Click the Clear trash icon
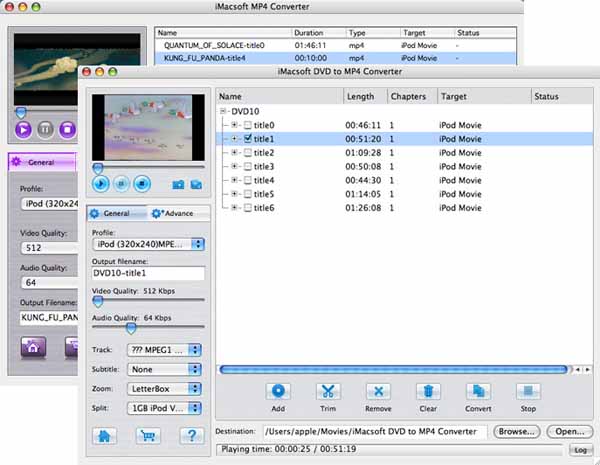 [x=428, y=392]
